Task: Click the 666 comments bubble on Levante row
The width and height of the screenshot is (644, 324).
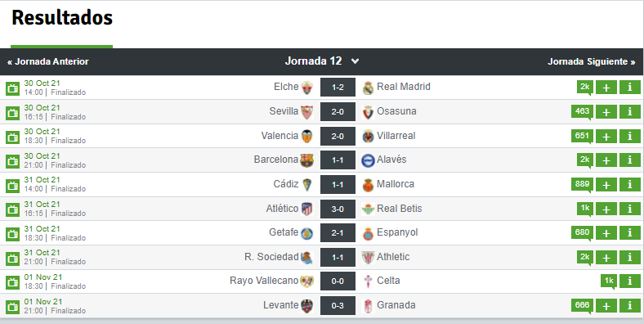Action: point(582,305)
